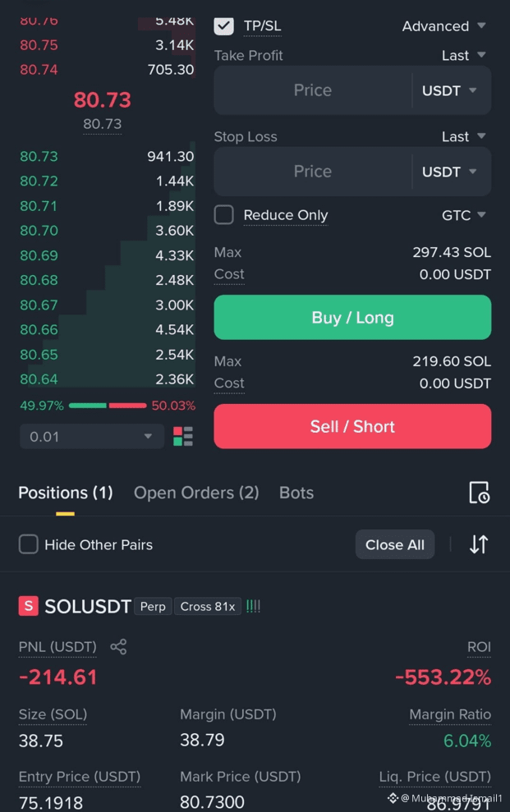510x812 pixels.
Task: Open the 0.01 price grouping dropdown
Action: (92, 437)
